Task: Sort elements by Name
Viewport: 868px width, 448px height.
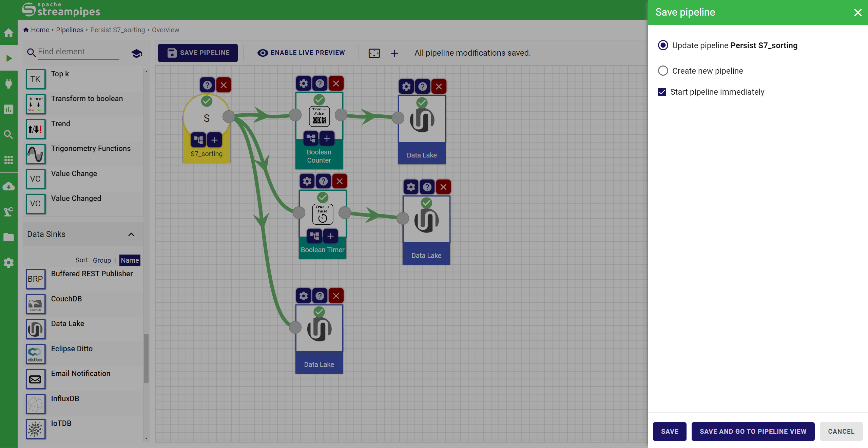Action: point(130,260)
